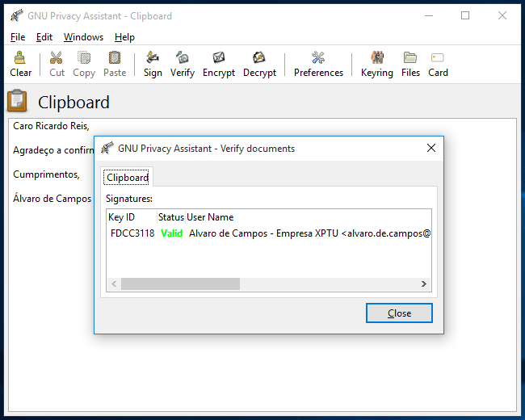Click the Status column header
Viewport: 525px width, 420px height.
click(170, 217)
